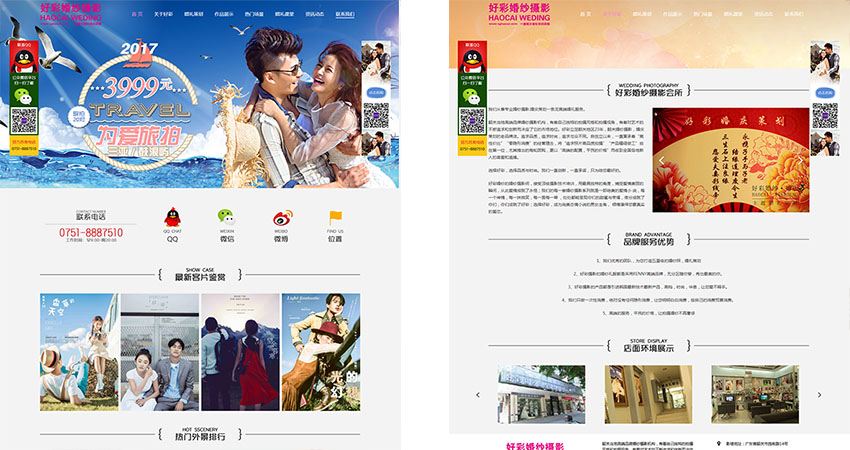
Task: Click Haocai Weding logo on right page header
Action: click(519, 14)
